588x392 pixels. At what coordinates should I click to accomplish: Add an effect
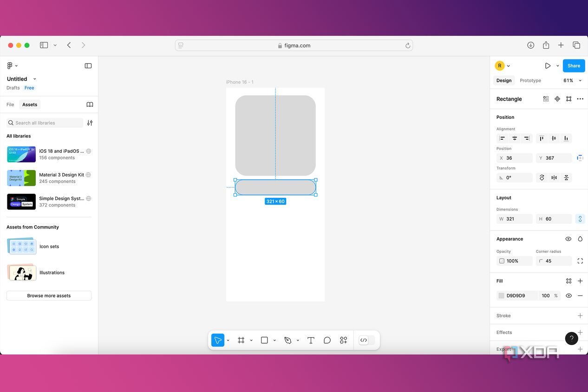coord(580,333)
